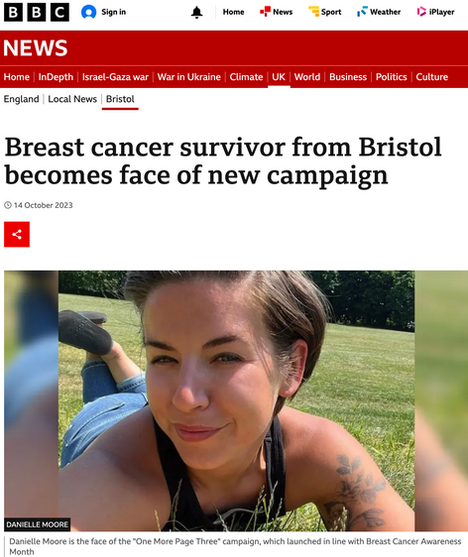The height and width of the screenshot is (557, 468).
Task: Select the England sub-navigation link
Action: (x=21, y=99)
